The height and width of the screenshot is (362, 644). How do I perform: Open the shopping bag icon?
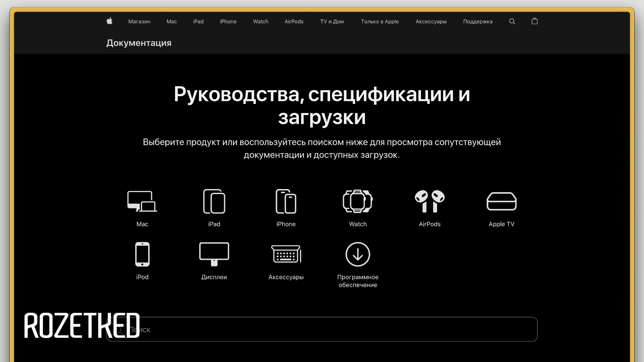[x=535, y=21]
